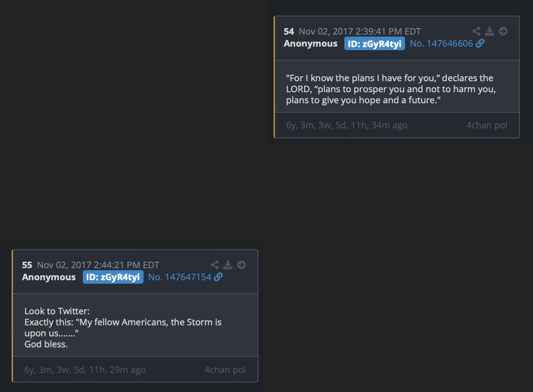The width and height of the screenshot is (533, 392).
Task: Copy the link icon beside No. 147646606
Action: click(480, 44)
